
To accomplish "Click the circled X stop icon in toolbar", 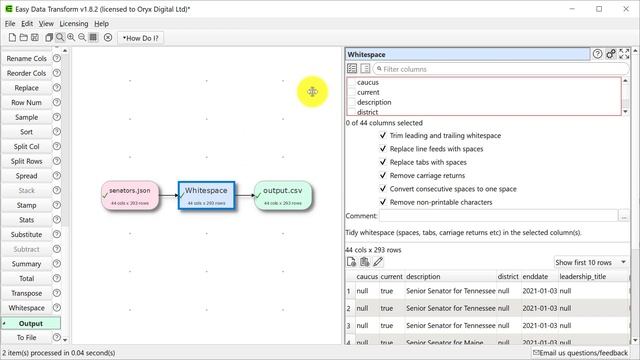I will (108, 38).
